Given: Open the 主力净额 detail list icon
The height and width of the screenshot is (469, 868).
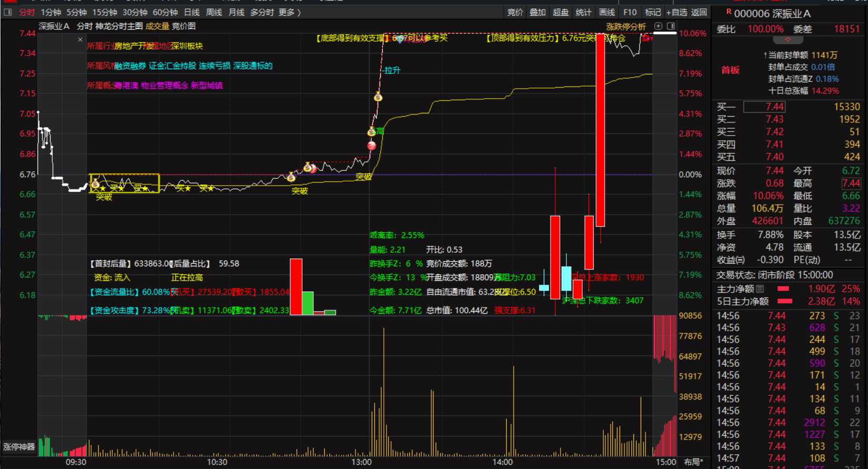Looking at the screenshot, I should click(760, 289).
